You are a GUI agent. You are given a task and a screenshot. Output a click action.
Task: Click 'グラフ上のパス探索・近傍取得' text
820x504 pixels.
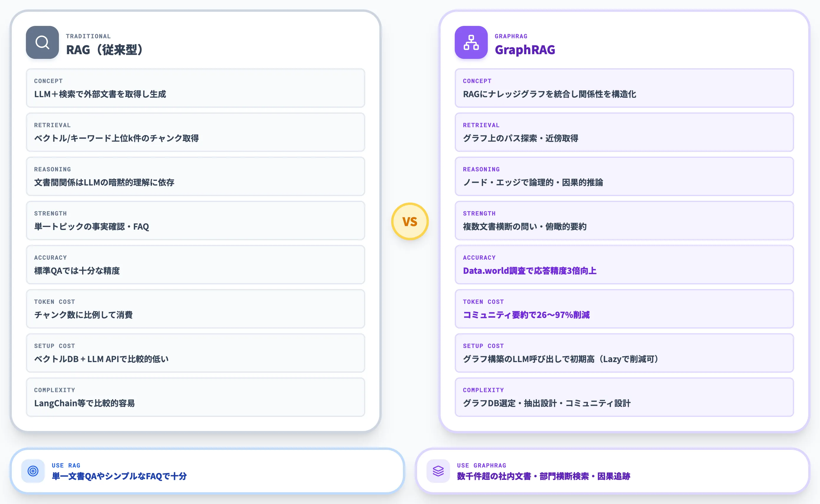click(520, 138)
